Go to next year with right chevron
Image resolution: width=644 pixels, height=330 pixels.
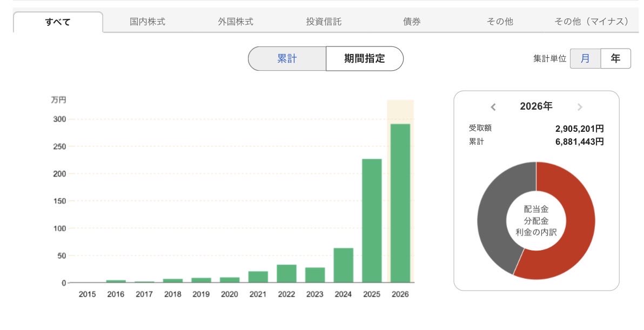[580, 107]
